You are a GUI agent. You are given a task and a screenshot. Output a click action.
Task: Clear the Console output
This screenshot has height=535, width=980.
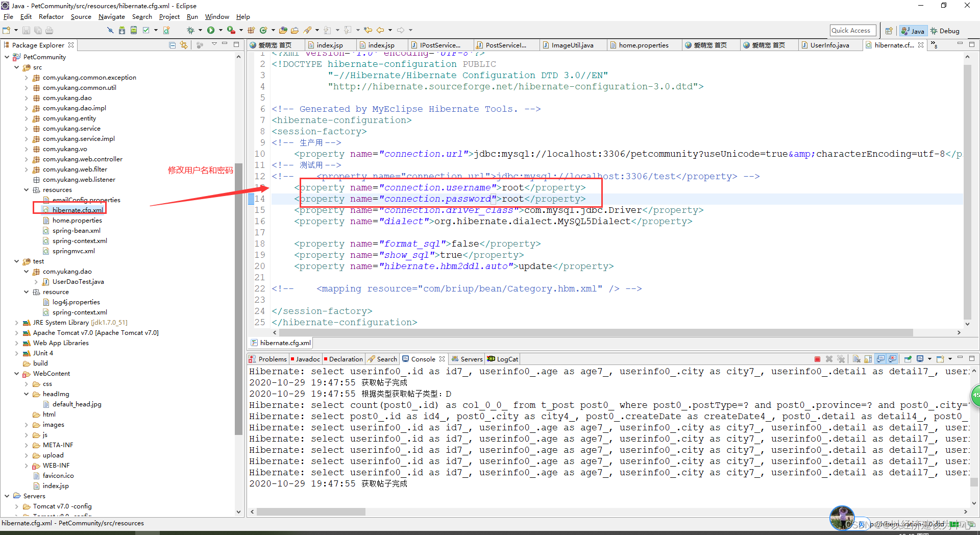tap(856, 359)
